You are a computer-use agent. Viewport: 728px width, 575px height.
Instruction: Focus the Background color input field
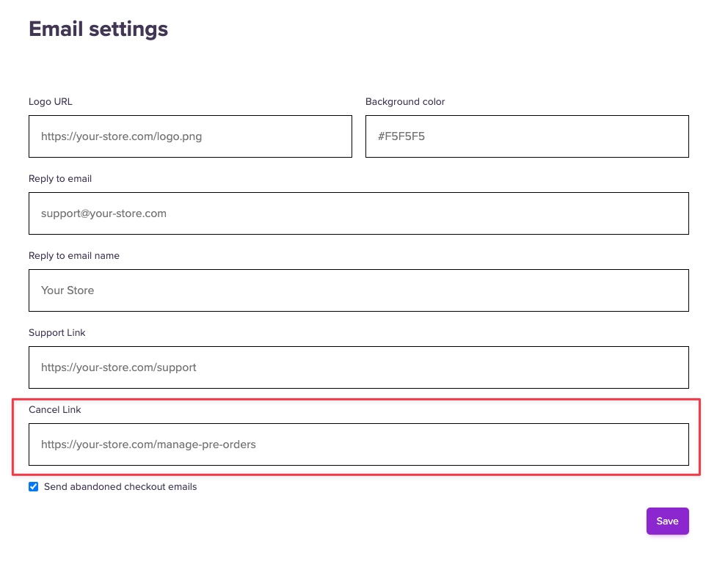(x=527, y=136)
